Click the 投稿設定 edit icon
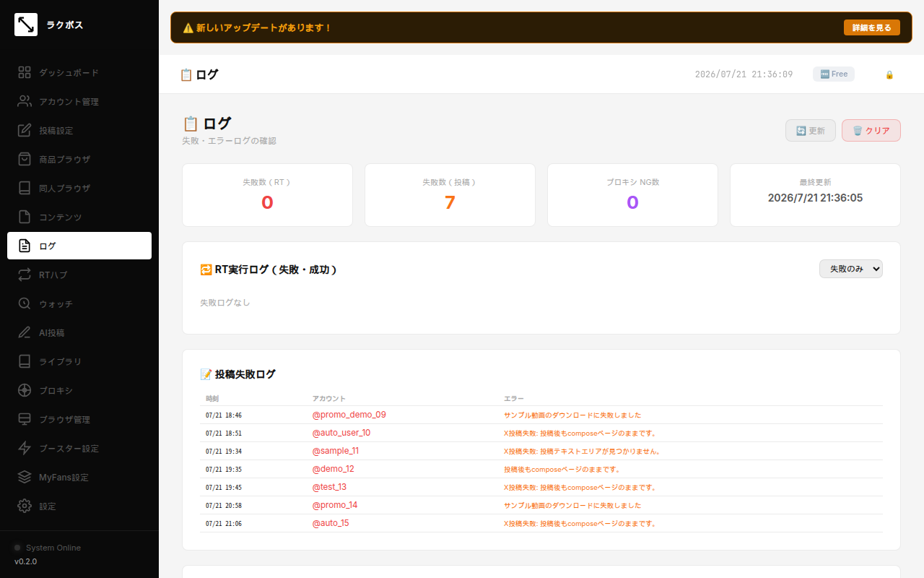 (x=25, y=130)
